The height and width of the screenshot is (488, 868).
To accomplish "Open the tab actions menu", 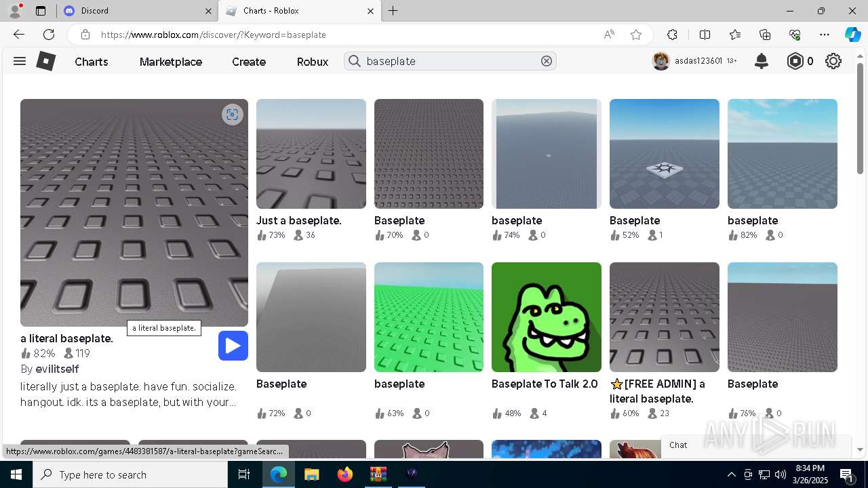I will (x=41, y=11).
